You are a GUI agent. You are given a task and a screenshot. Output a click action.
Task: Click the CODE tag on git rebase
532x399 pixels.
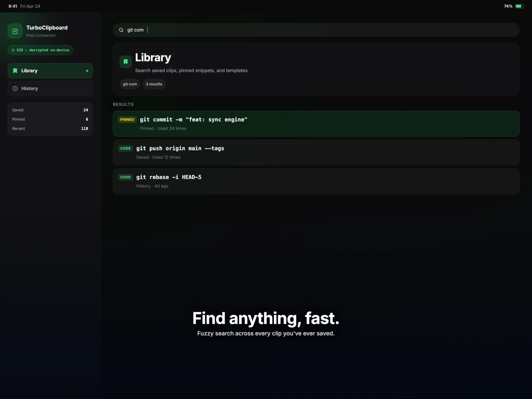tap(125, 177)
